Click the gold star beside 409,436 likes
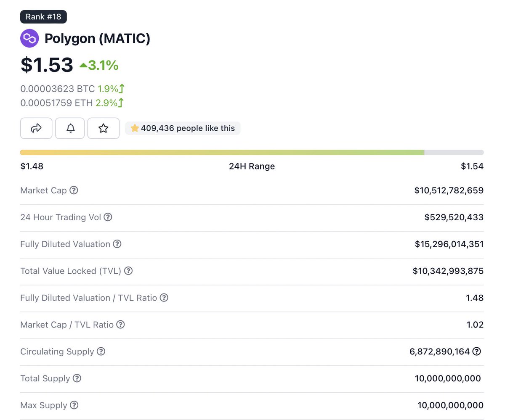The width and height of the screenshot is (505, 420). pyautogui.click(x=135, y=128)
